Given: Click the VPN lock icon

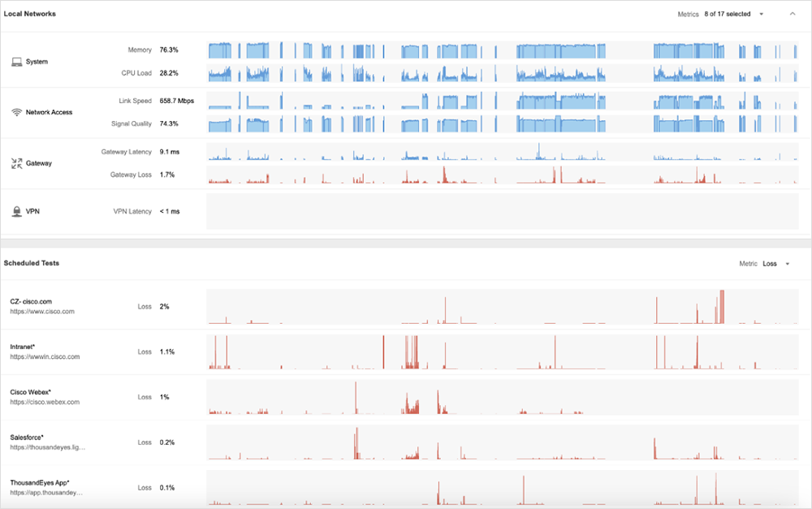Looking at the screenshot, I should pos(16,211).
